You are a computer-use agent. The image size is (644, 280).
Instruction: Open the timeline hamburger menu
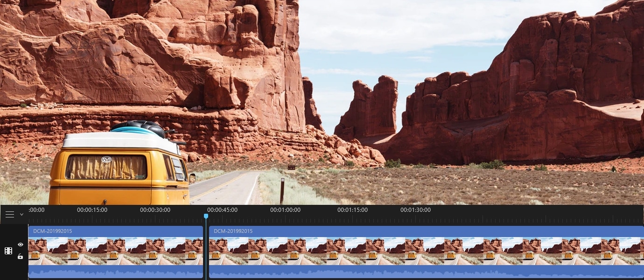[x=9, y=215]
